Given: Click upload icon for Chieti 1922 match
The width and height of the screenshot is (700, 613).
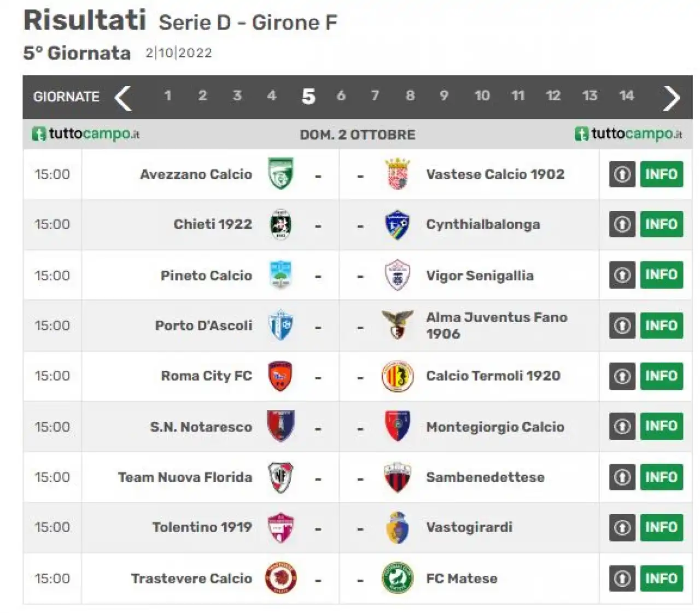Looking at the screenshot, I should tap(622, 224).
